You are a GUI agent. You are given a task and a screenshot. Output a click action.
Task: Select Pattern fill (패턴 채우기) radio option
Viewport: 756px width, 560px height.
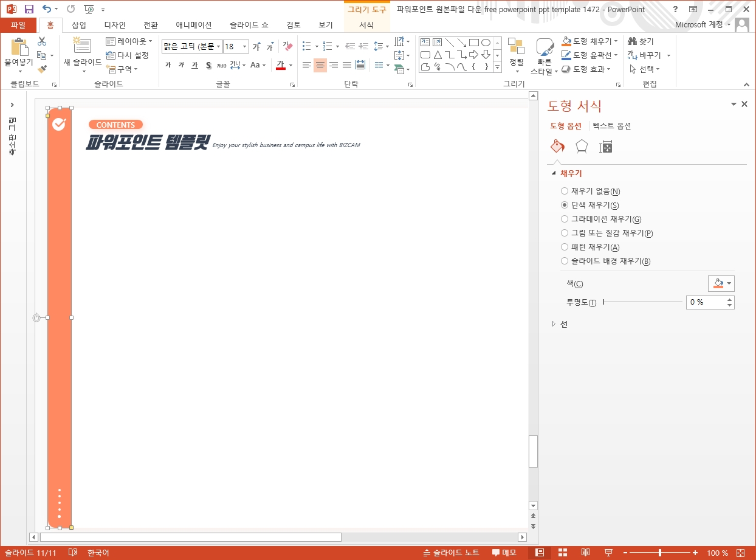click(590, 247)
